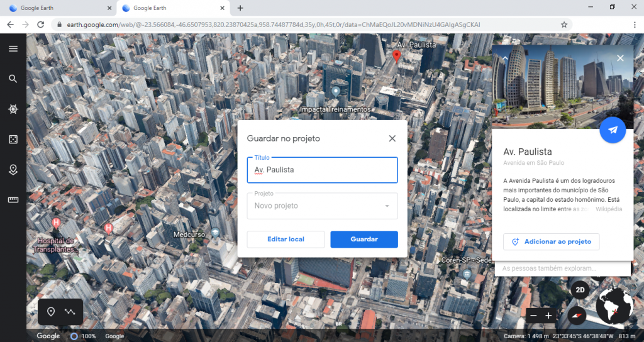Add a placemark with the pin tool
The width and height of the screenshot is (644, 342).
(50, 312)
